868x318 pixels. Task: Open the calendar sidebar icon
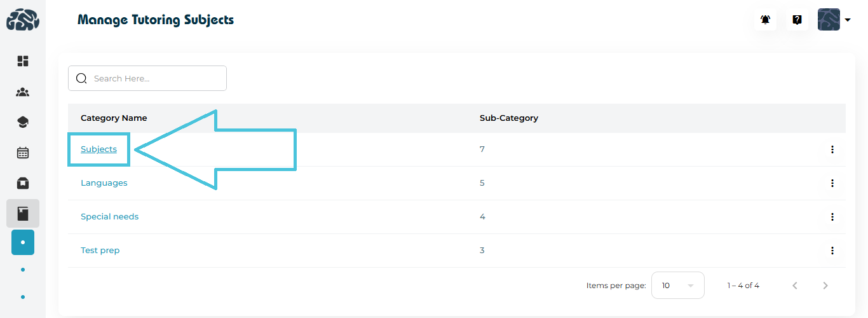[x=23, y=153]
